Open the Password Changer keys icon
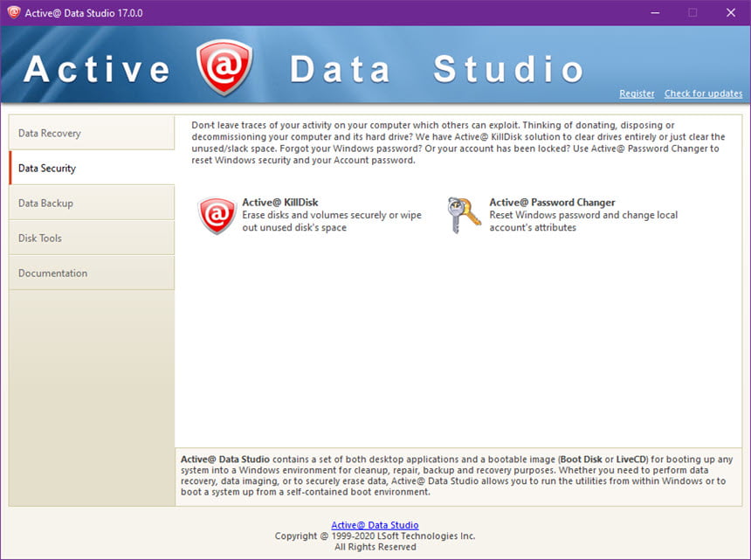The image size is (751, 560). [x=464, y=215]
